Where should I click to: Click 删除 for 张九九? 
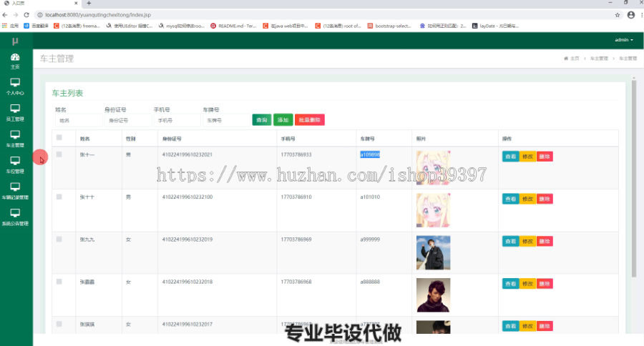tap(545, 242)
